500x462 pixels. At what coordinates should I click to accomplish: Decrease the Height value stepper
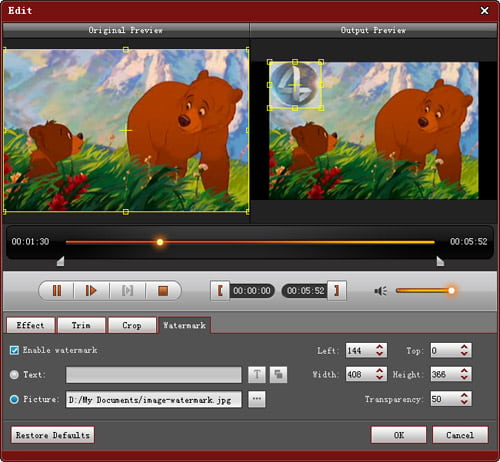[x=464, y=377]
